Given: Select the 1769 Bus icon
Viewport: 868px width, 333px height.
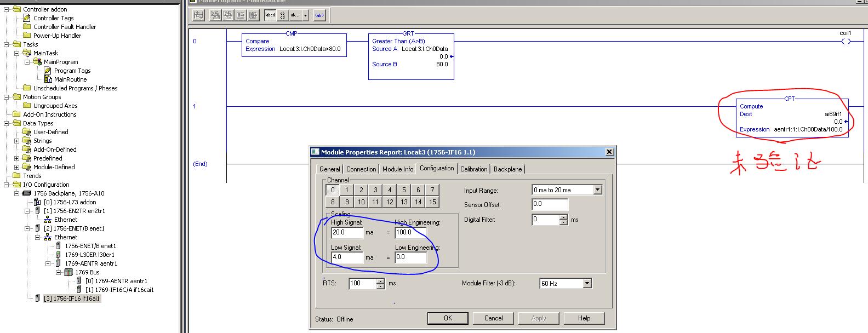Looking at the screenshot, I should coord(68,272).
